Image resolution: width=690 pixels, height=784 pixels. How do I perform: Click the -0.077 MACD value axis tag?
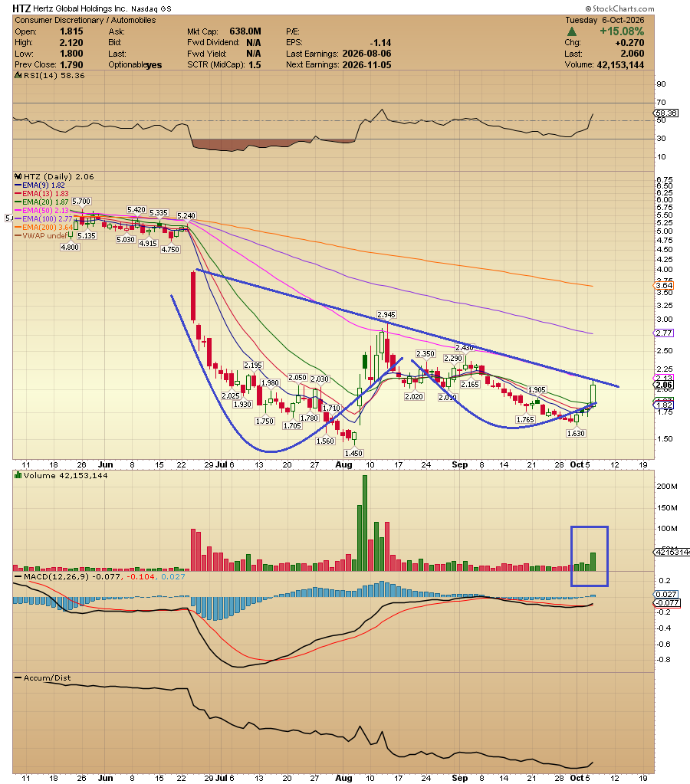point(667,602)
